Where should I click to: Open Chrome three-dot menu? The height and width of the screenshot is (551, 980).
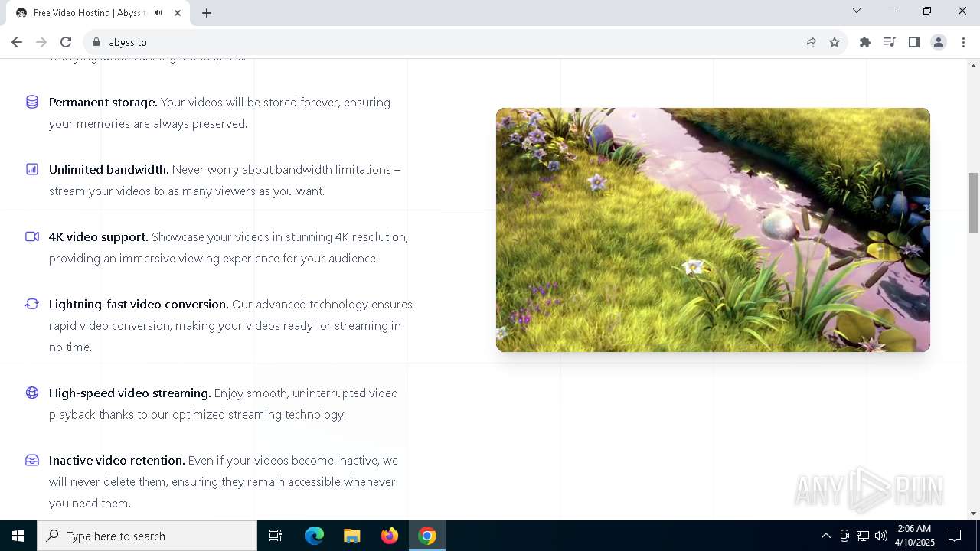click(x=963, y=42)
